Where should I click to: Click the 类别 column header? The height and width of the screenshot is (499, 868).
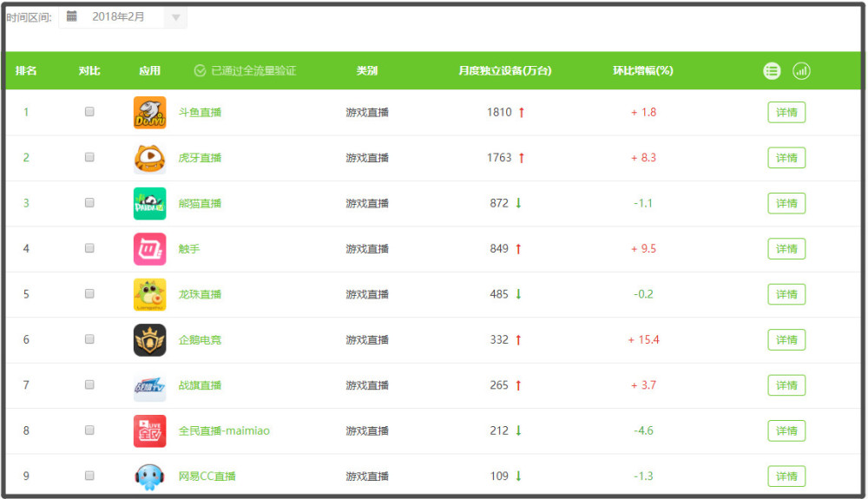click(x=367, y=71)
